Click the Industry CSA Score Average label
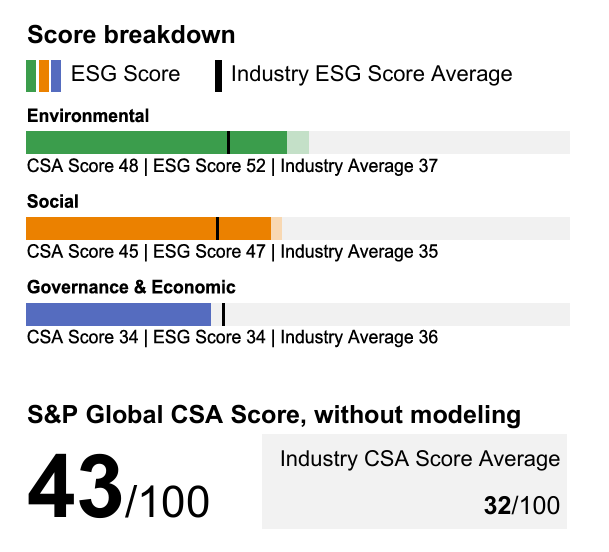This screenshot has height=552, width=609. 419,459
